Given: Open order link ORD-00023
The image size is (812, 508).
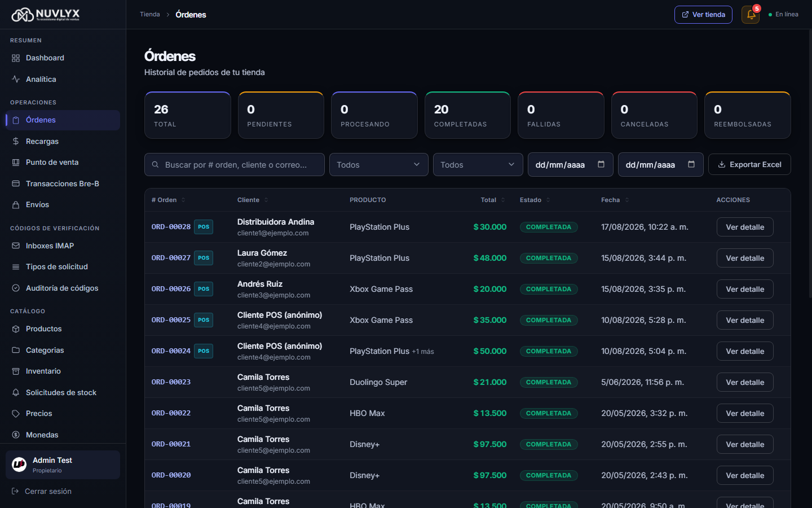Looking at the screenshot, I should click(171, 382).
